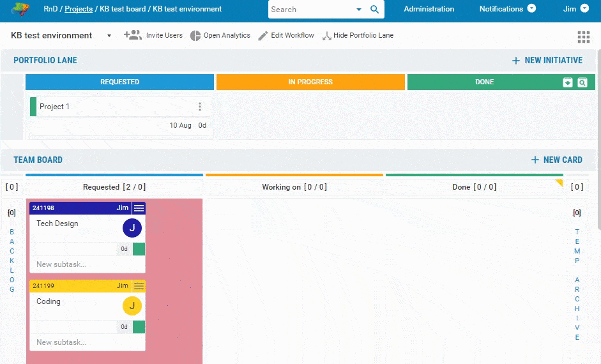This screenshot has height=364, width=601.
Task: Expand the search options dropdown arrow
Action: tap(358, 10)
